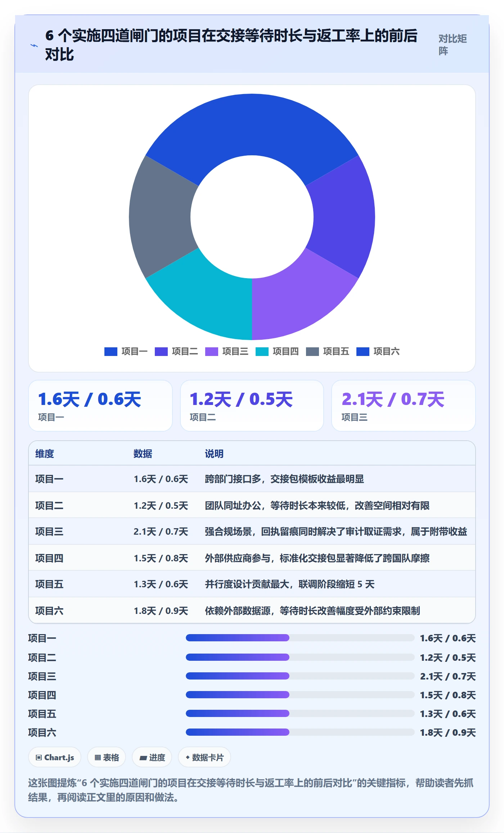Open the 2.1天 / 0.7天 stat card
Viewport: 504px width, 833px height.
click(x=404, y=406)
